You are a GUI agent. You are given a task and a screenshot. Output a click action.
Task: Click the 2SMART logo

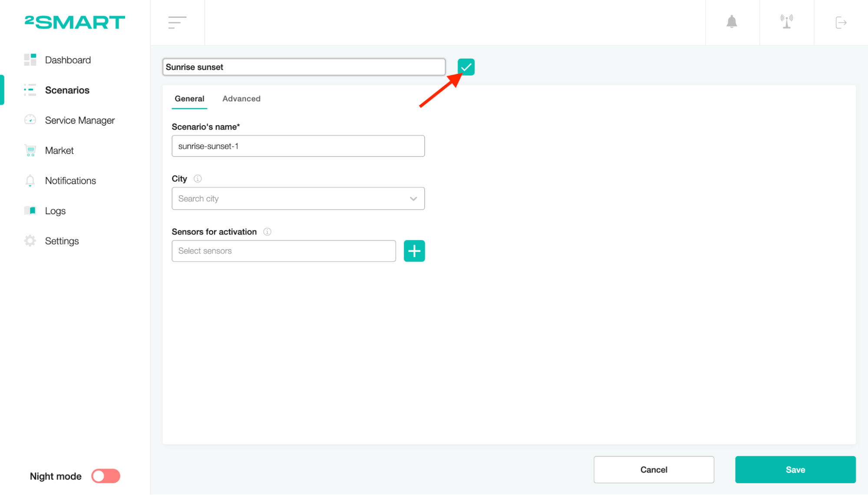tap(75, 22)
